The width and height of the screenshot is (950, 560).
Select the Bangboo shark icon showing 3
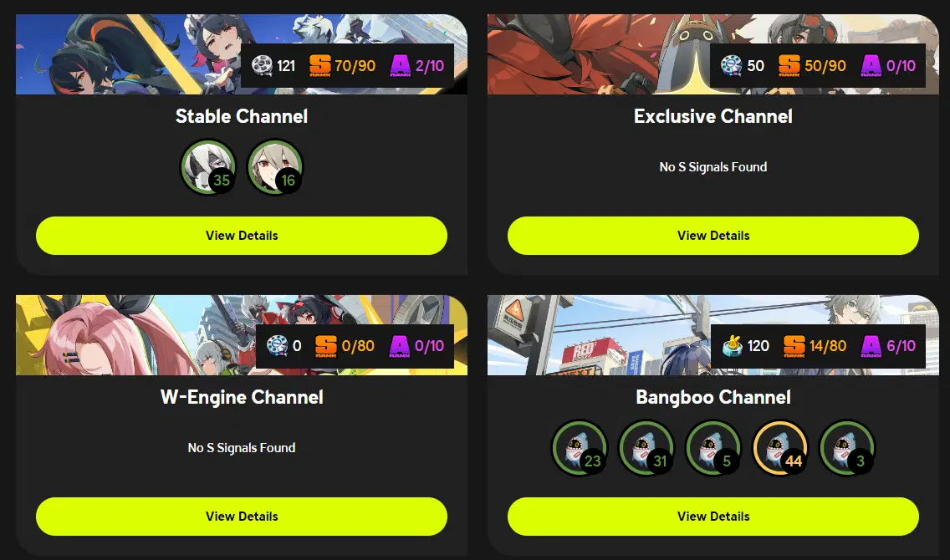[x=847, y=448]
